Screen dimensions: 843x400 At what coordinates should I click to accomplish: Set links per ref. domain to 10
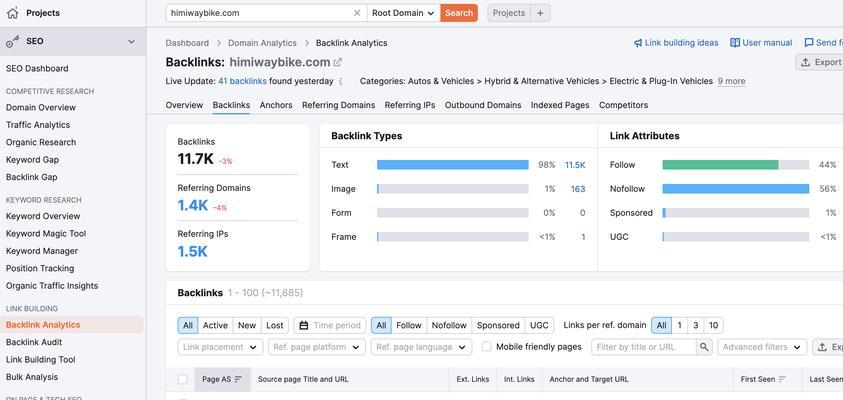(713, 325)
